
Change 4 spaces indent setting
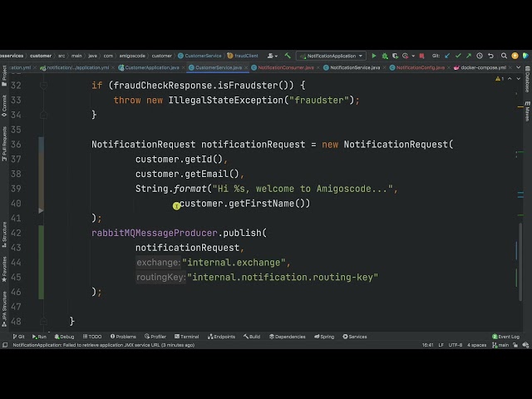(476, 345)
